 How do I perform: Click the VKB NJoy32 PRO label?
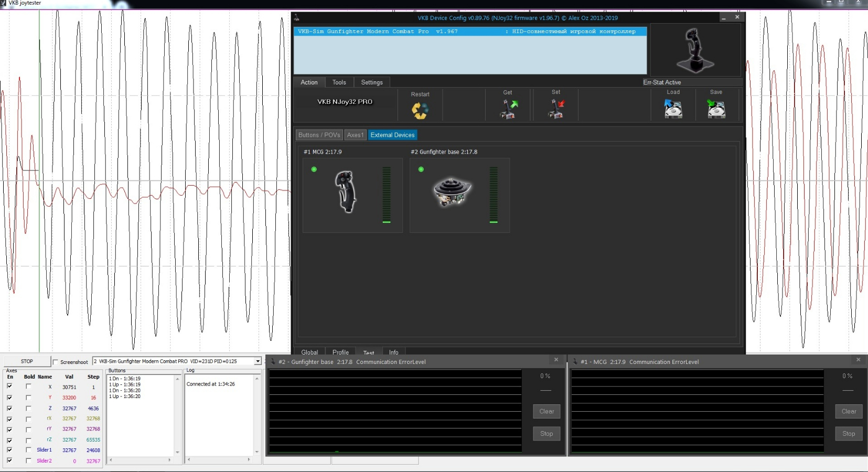click(345, 102)
